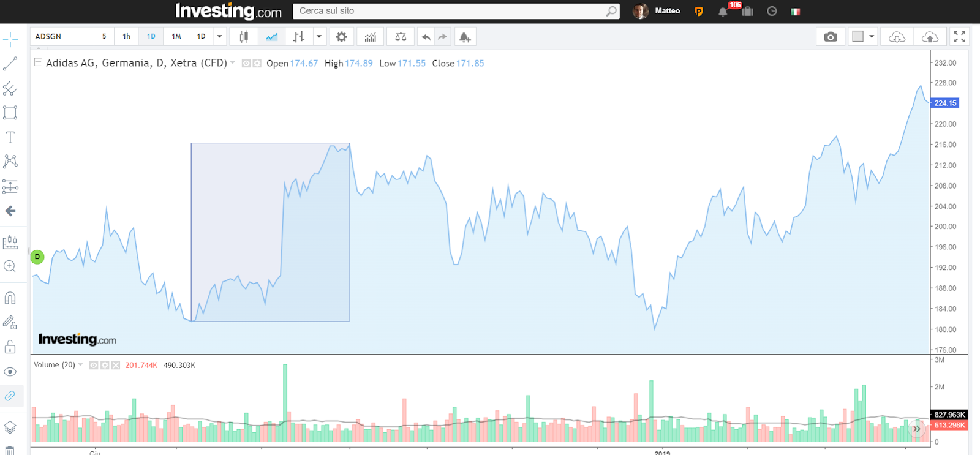Open the chart style dropdown arrow

click(319, 37)
